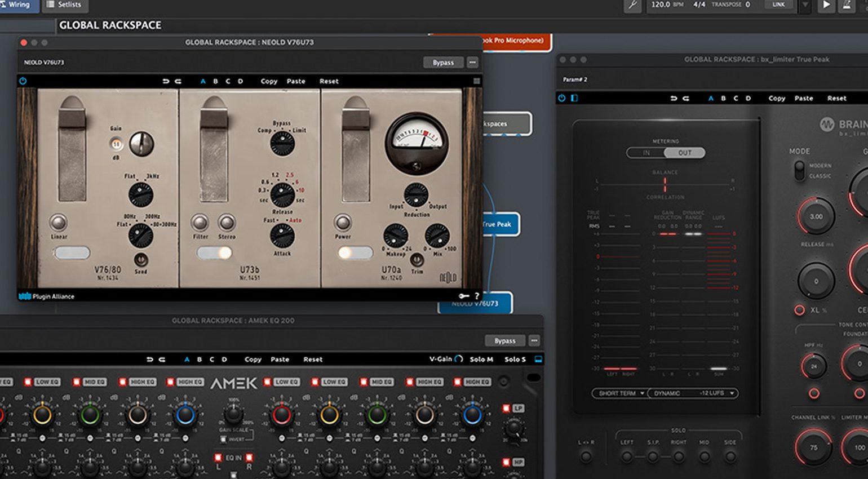Click undo arrow in AMEK EQ 200 toolbar
The image size is (868, 479).
(x=149, y=360)
